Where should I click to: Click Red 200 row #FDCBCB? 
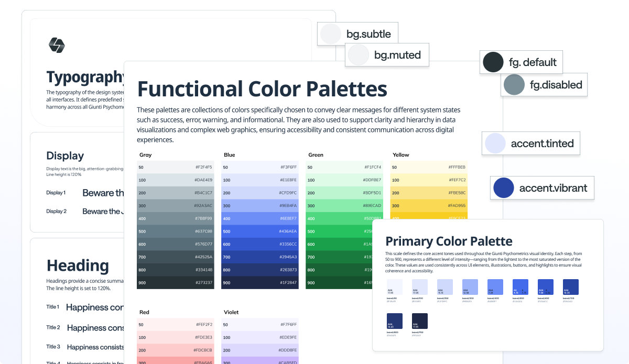pos(176,350)
